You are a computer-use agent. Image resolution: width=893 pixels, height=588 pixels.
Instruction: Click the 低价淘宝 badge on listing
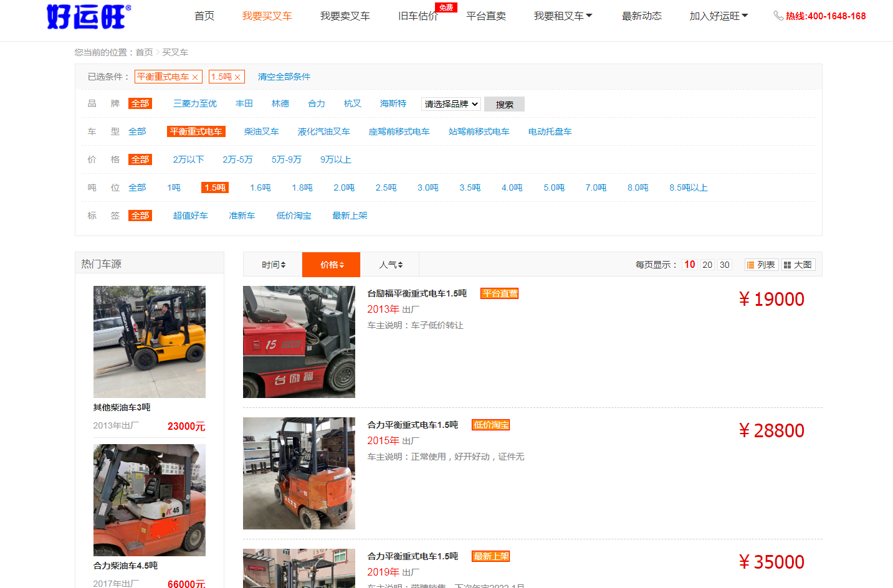[491, 425]
